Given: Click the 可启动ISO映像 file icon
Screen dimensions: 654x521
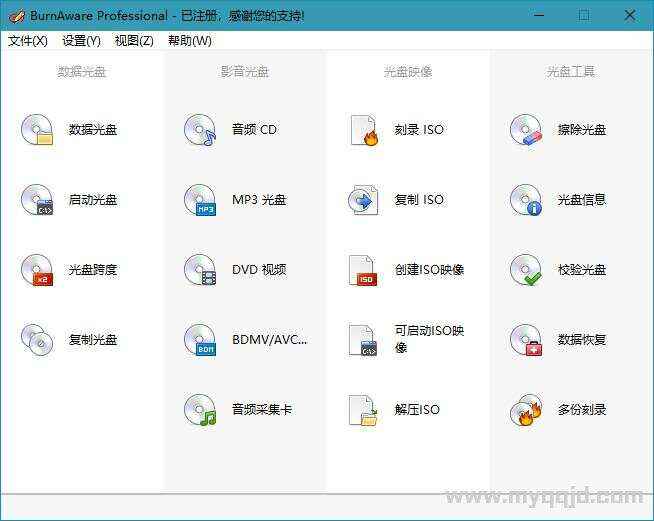Looking at the screenshot, I should (363, 340).
